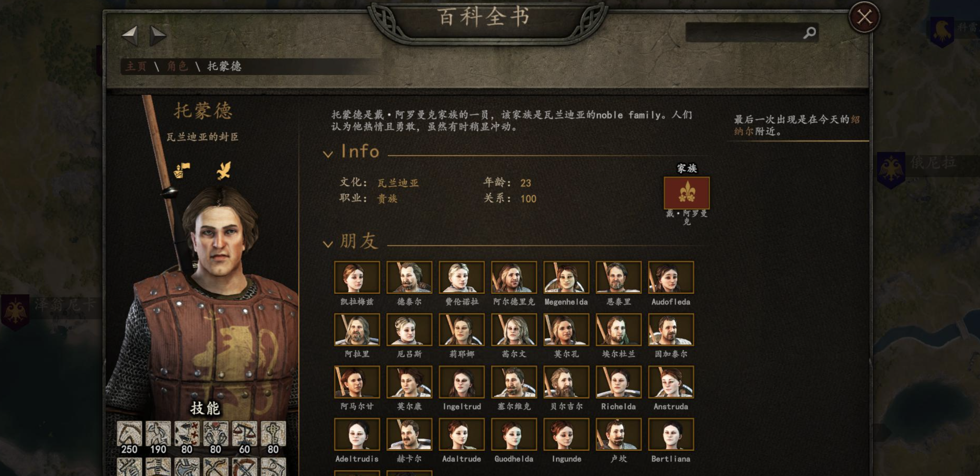Collapse the 朋友 friends section
Screen dimensions: 980x476
point(328,244)
